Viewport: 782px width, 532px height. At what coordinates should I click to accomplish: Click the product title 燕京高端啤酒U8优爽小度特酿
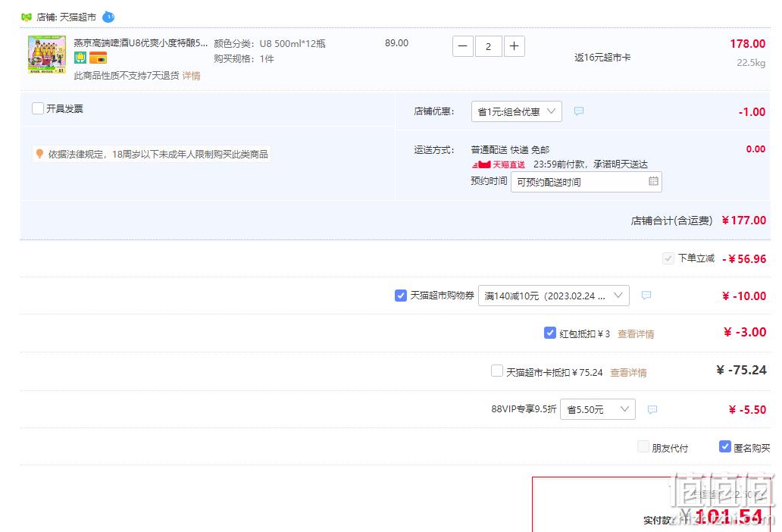tap(141, 43)
